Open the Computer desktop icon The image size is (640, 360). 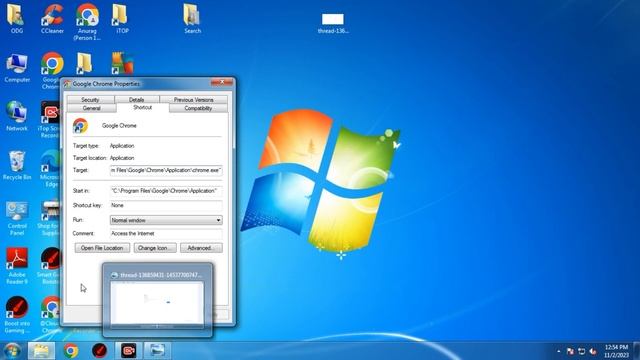click(x=17, y=67)
